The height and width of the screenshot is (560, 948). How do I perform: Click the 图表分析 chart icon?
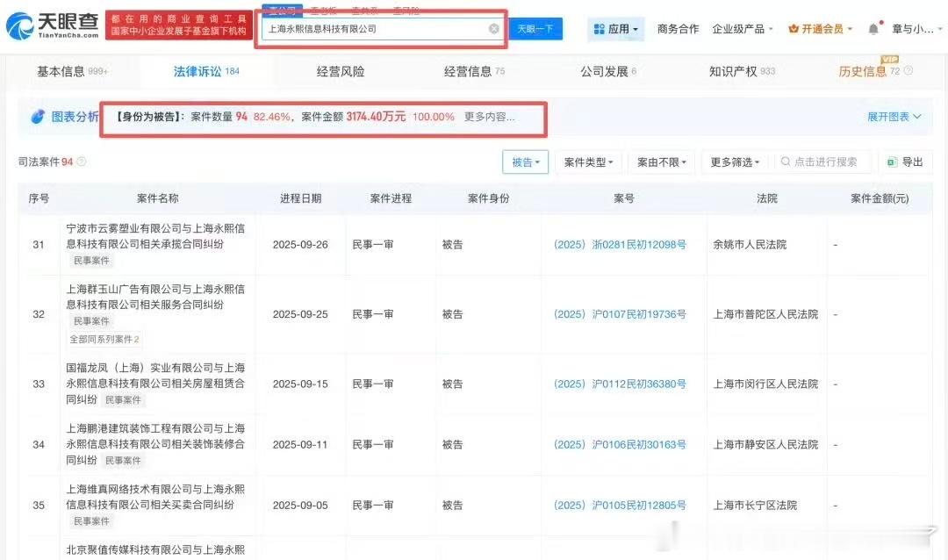[38, 116]
